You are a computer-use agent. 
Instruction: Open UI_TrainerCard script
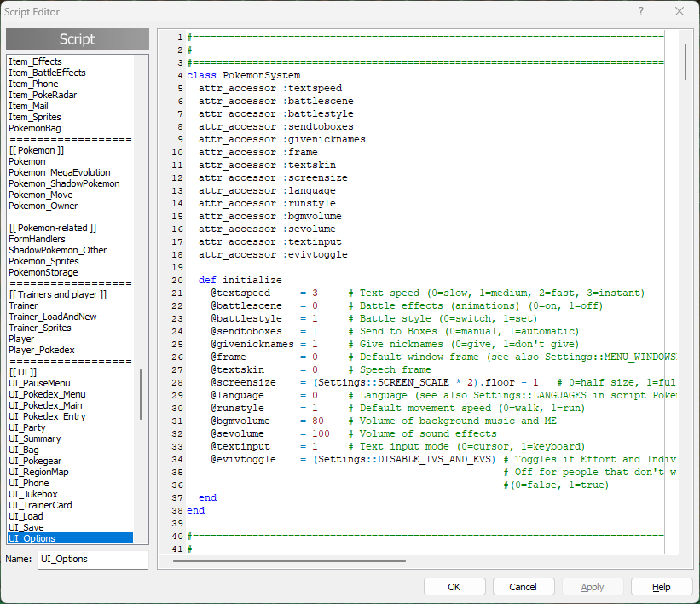[x=40, y=505]
